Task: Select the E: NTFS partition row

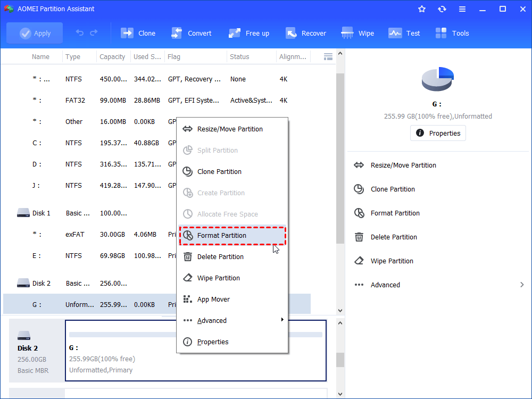Action: (157, 256)
